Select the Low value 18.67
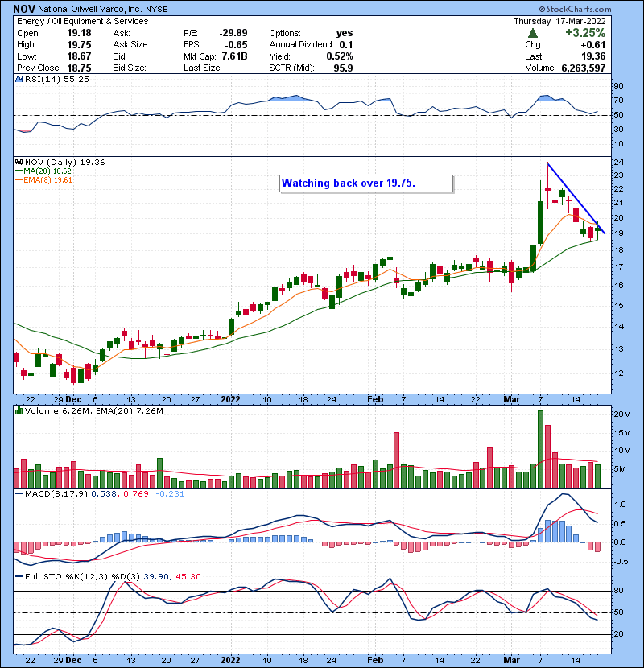The height and width of the screenshot is (668, 644). [x=79, y=56]
